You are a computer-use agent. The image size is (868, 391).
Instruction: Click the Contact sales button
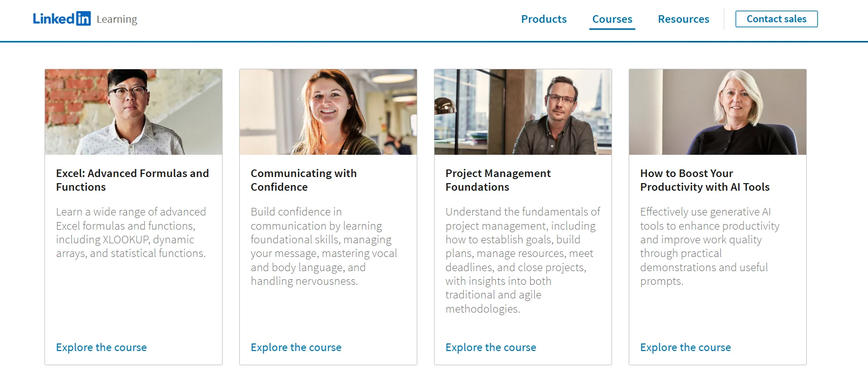776,19
